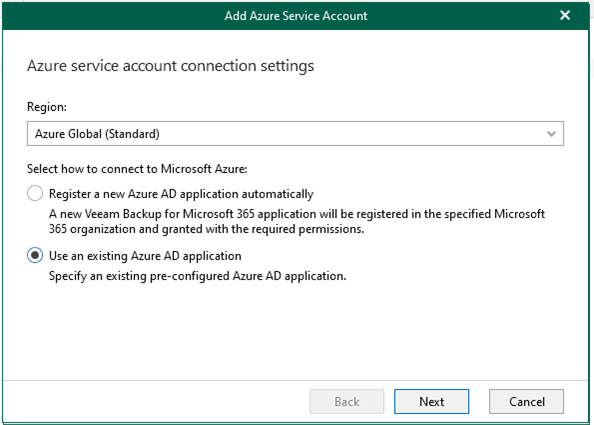Click the grayed-out Back button
The width and height of the screenshot is (594, 425).
pyautogui.click(x=347, y=402)
